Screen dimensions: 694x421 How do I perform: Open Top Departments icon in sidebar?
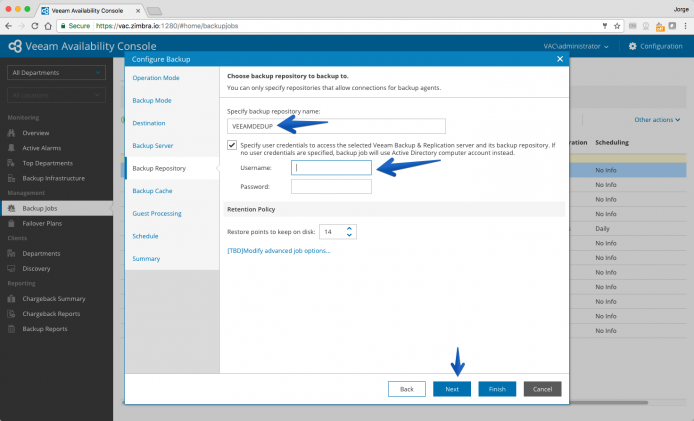click(x=12, y=163)
